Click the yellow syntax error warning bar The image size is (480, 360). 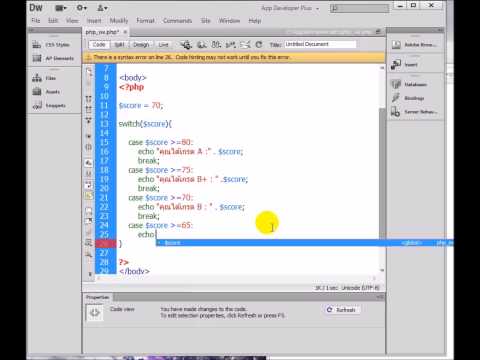click(234, 57)
